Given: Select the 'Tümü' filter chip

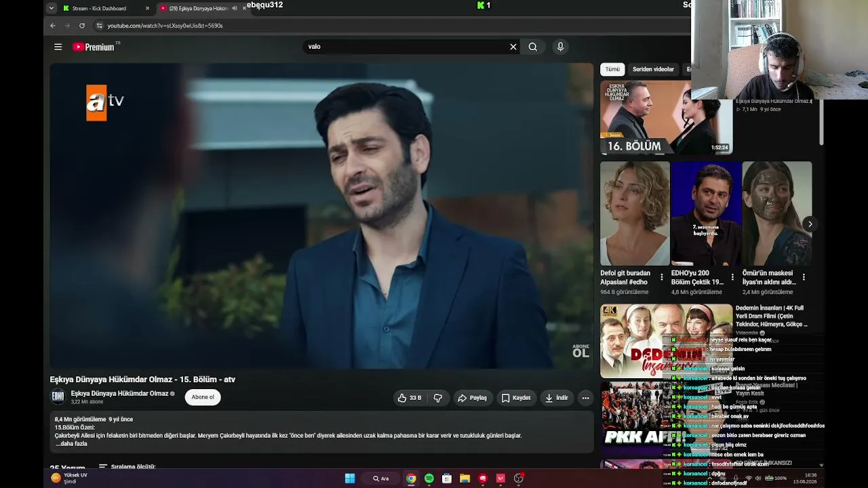Looking at the screenshot, I should click(x=612, y=69).
